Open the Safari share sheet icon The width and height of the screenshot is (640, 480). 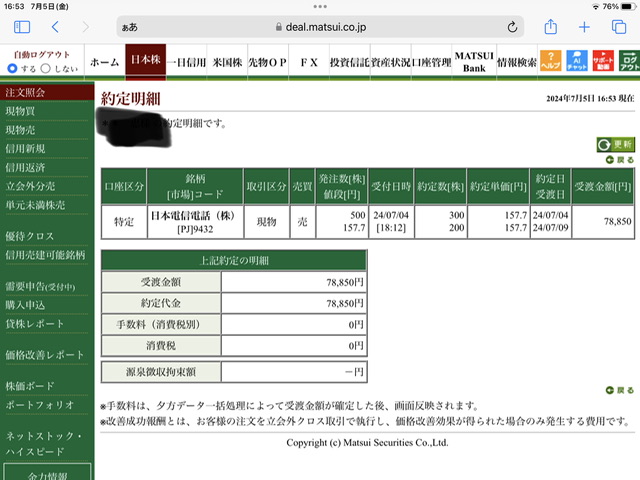[551, 27]
